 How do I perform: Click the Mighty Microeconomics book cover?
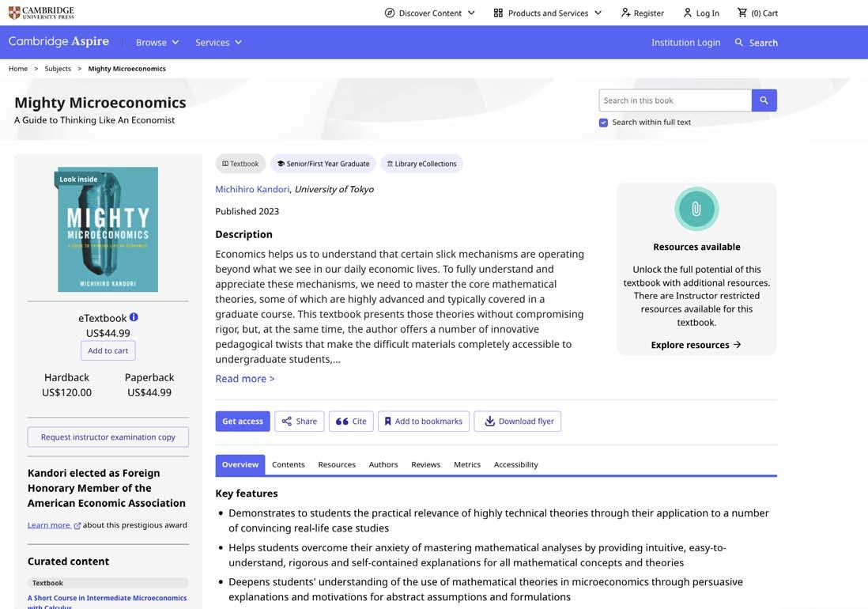coord(108,229)
